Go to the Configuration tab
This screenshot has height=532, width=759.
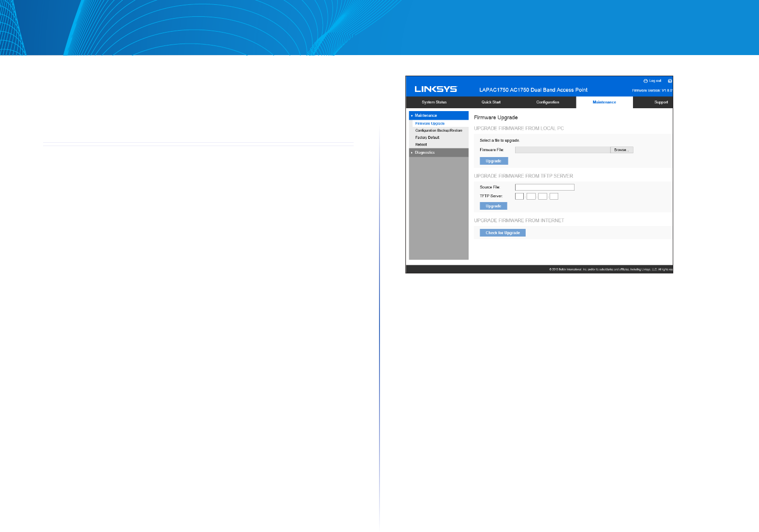[x=548, y=102]
